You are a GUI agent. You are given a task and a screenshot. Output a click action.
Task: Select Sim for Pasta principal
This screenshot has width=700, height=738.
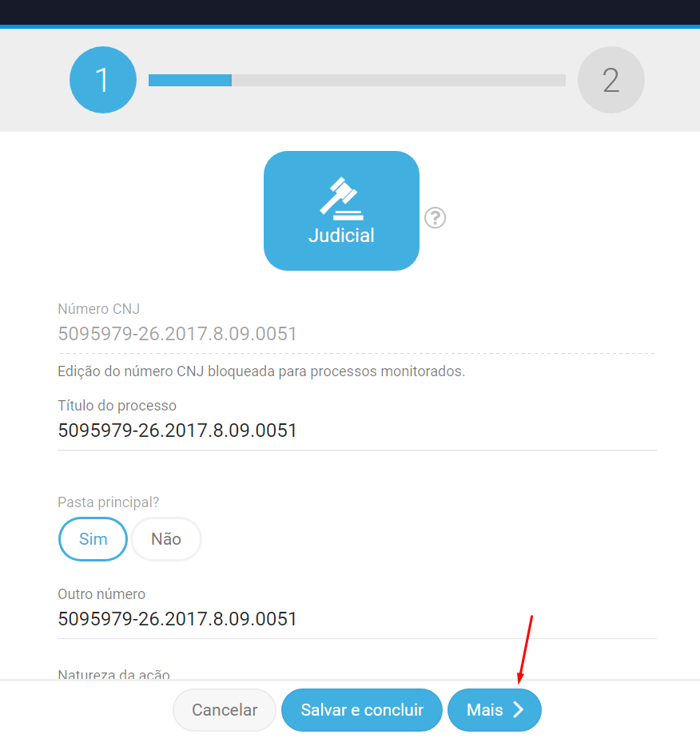click(93, 539)
